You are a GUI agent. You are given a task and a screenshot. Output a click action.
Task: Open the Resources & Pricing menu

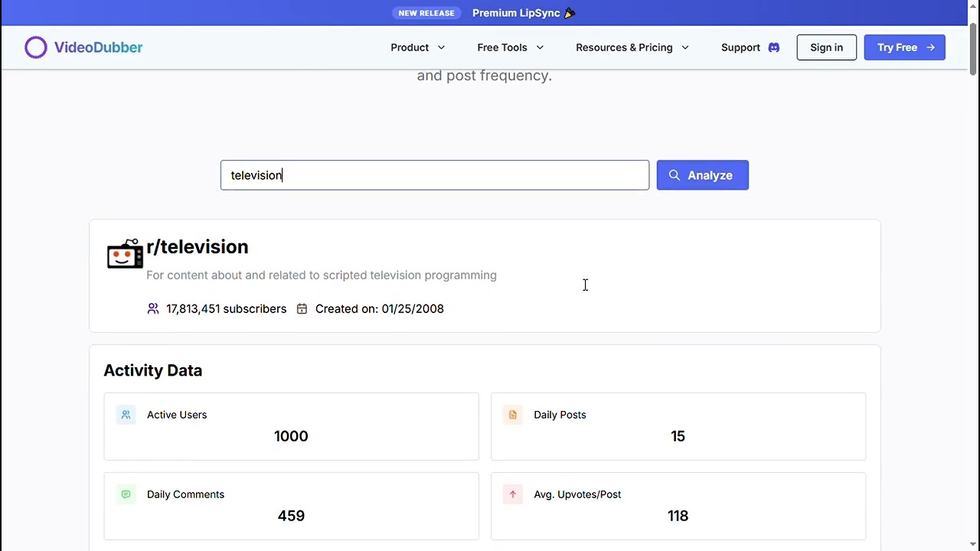(632, 47)
